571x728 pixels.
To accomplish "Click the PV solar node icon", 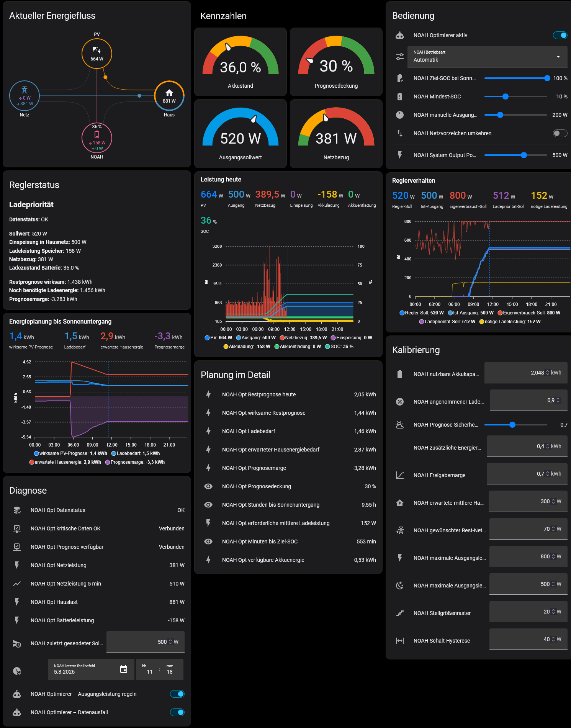I will (97, 50).
